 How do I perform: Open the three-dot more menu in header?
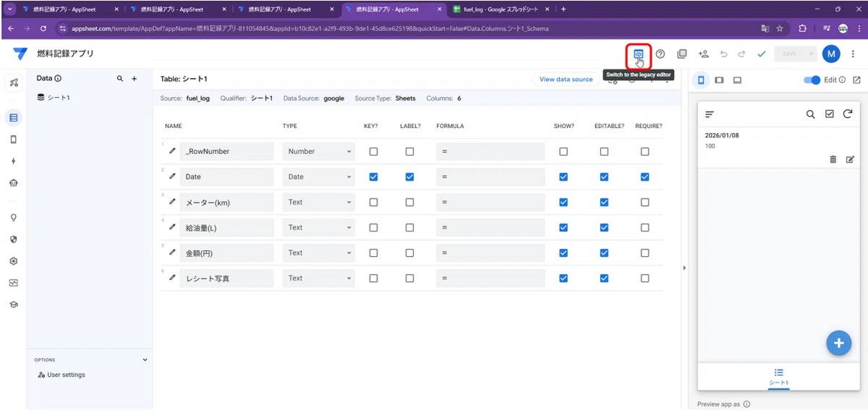(854, 54)
